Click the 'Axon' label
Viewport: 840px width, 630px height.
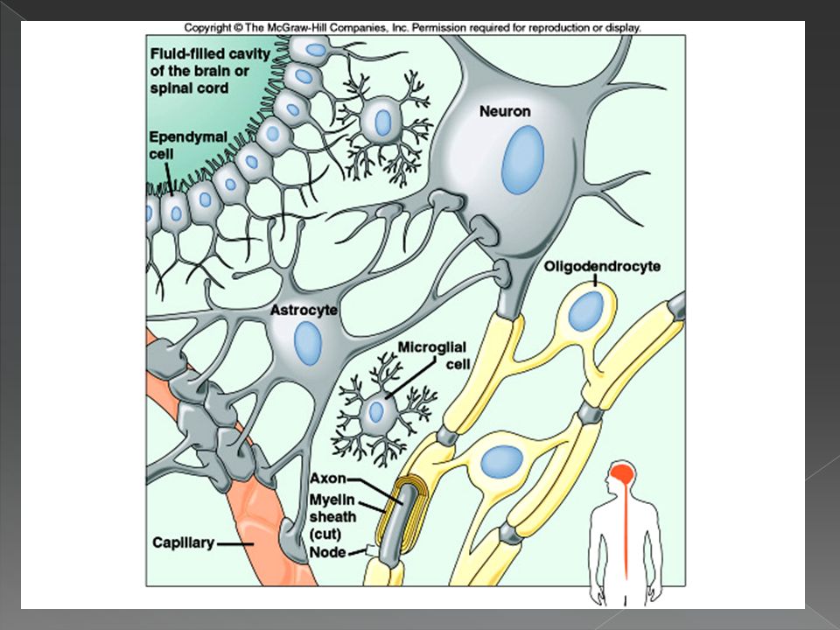[327, 479]
